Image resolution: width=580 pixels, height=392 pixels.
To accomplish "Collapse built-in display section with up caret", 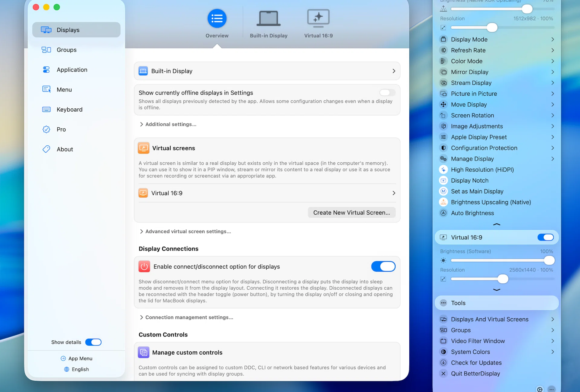I will pyautogui.click(x=497, y=225).
